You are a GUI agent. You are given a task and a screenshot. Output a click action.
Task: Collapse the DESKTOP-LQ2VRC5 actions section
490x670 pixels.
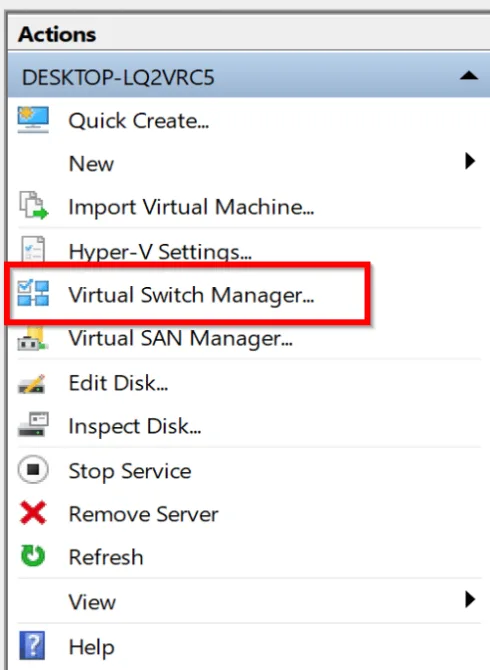(x=469, y=76)
